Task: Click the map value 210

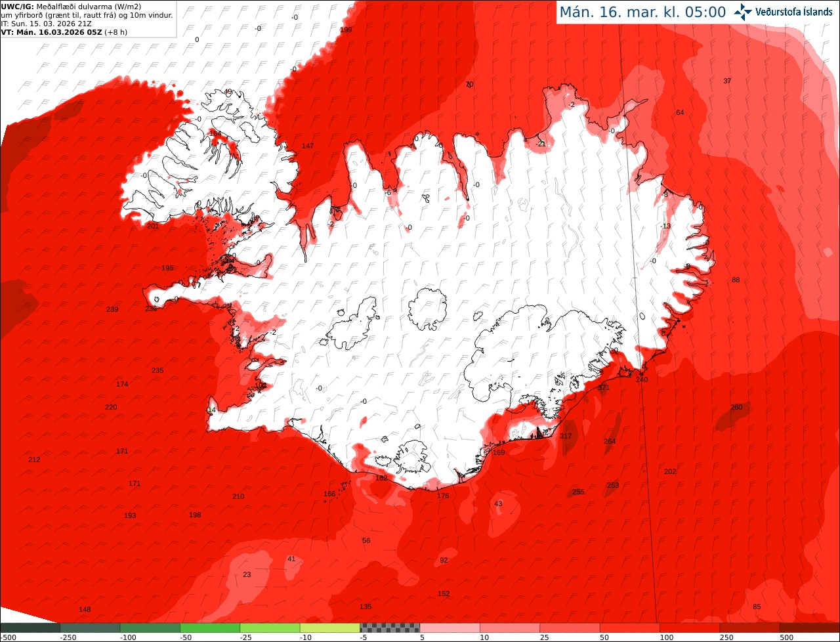Action: pos(238,497)
